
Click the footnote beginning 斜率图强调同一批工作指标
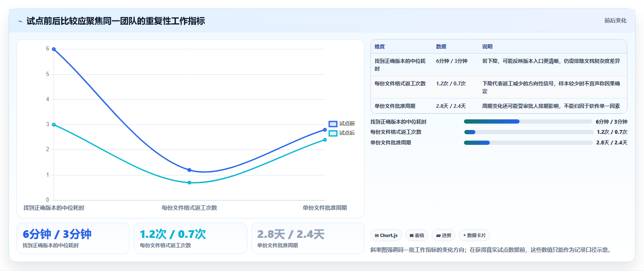[491, 250]
